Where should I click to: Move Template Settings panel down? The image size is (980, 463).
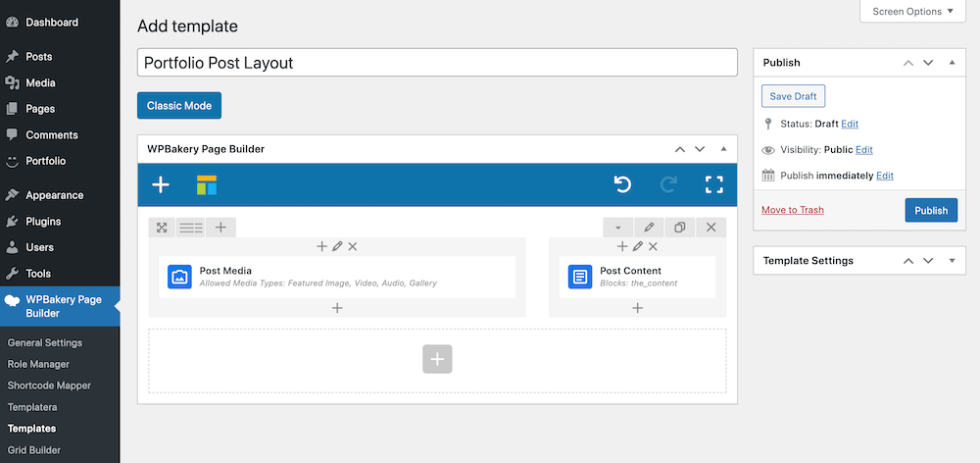click(928, 261)
